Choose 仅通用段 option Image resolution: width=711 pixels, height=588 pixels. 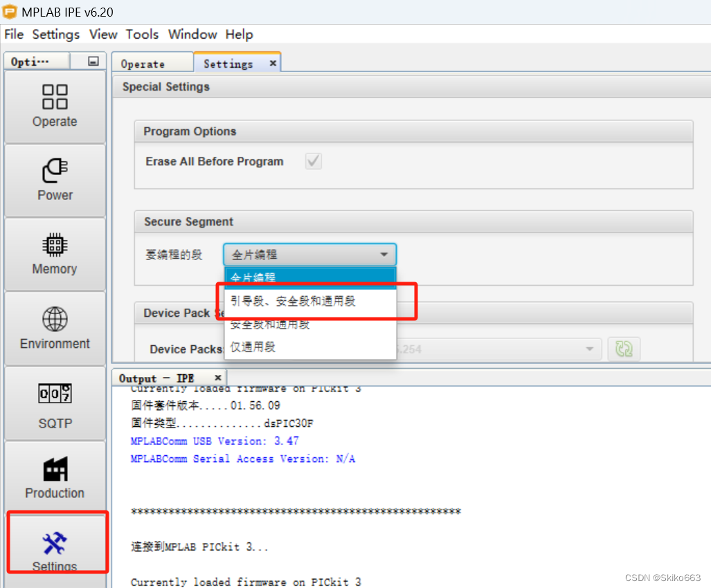click(310, 347)
